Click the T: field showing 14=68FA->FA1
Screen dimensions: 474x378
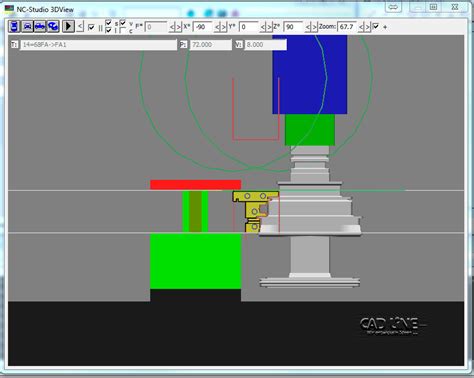(x=98, y=45)
